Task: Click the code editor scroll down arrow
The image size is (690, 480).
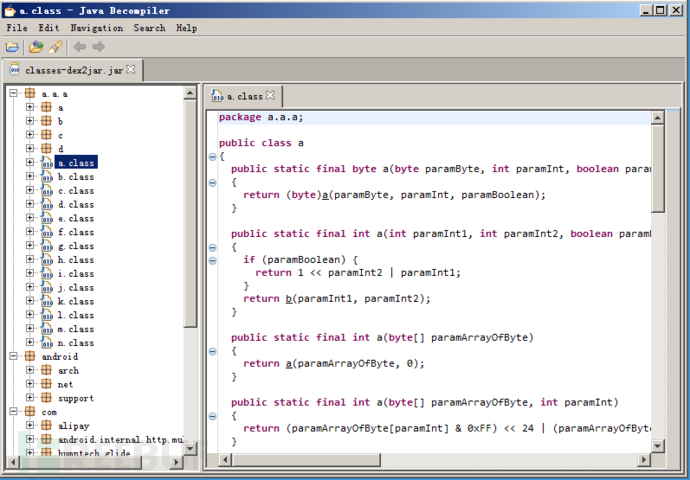Action: [x=657, y=446]
